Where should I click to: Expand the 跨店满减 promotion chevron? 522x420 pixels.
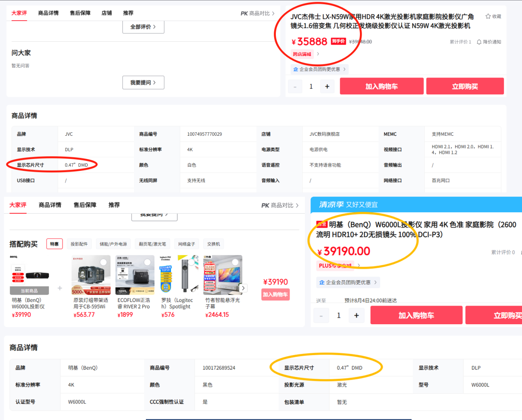pos(318,54)
